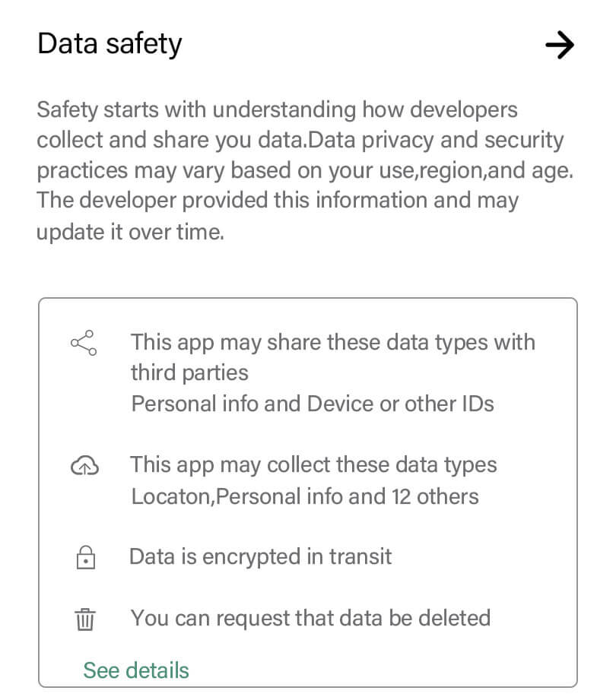Tap 'Personal info and Device or other IDs'

pyautogui.click(x=313, y=404)
